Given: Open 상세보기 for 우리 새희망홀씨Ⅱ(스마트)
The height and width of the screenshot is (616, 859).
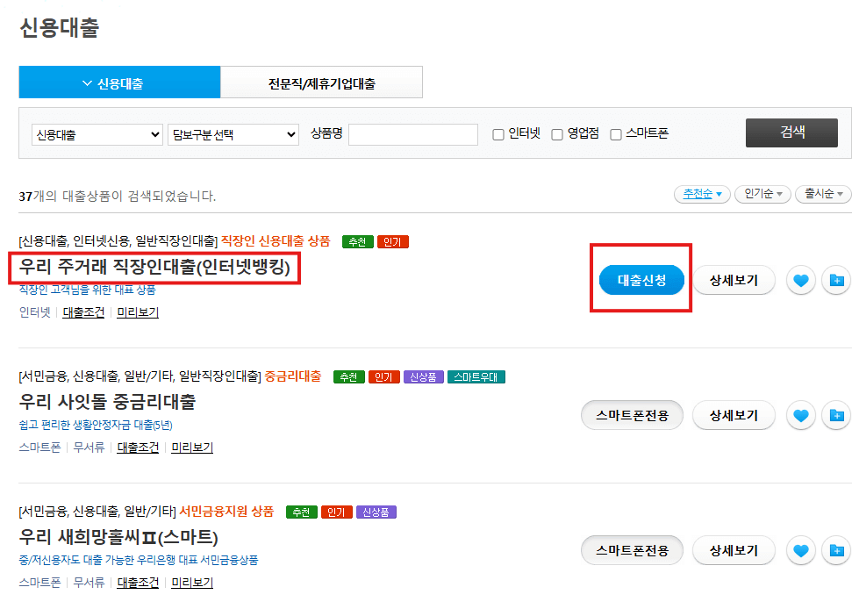Looking at the screenshot, I should 734,550.
